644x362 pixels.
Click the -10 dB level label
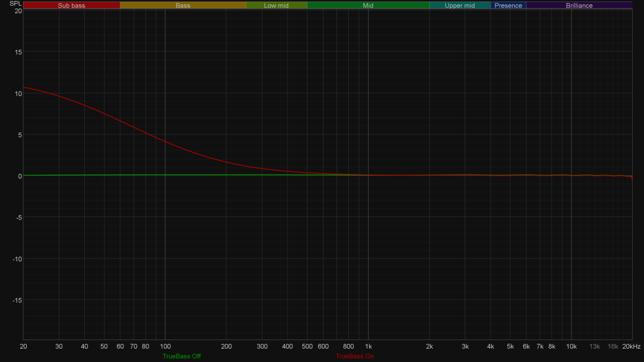(17, 258)
